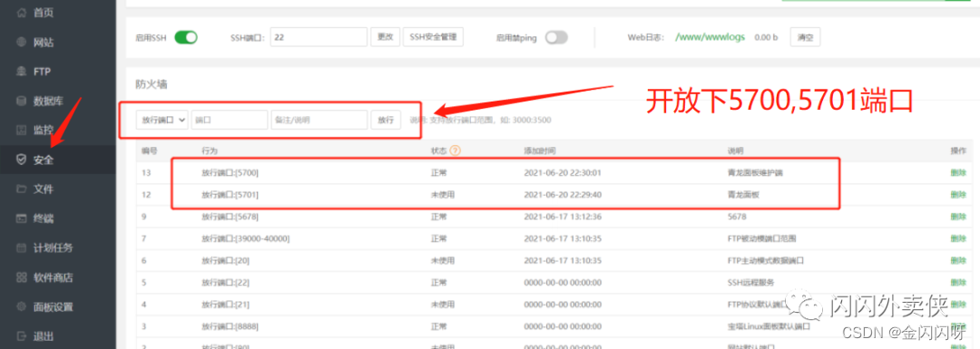The image size is (980, 349).
Task: Click timestamp 2021-06-20 22:29:40
Action: click(x=563, y=194)
